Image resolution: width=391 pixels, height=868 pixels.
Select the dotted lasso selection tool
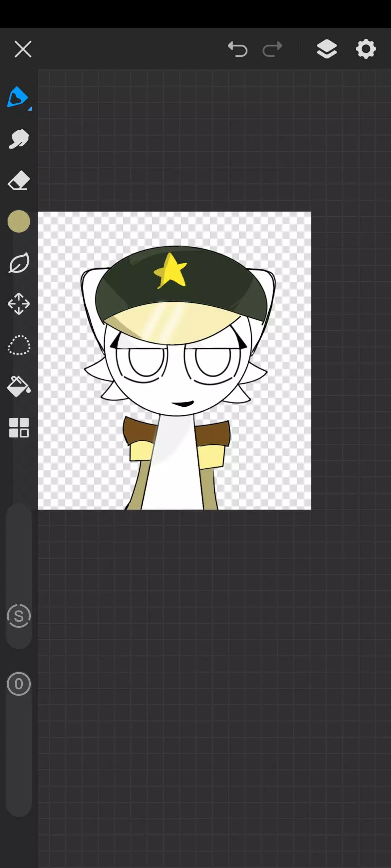click(x=18, y=345)
